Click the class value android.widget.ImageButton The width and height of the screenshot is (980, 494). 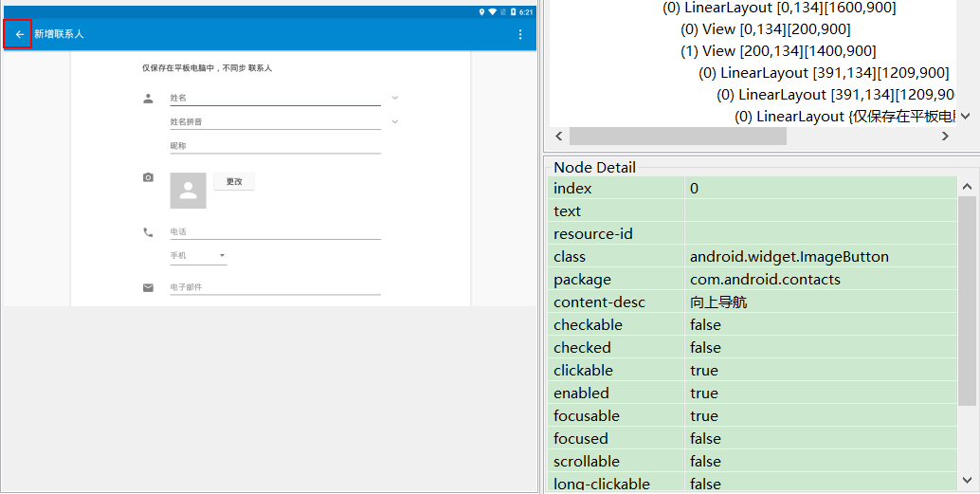coord(789,257)
